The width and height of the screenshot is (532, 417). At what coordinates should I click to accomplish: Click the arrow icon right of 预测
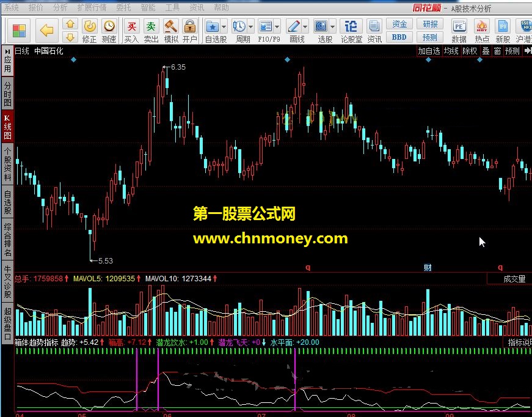[528, 51]
